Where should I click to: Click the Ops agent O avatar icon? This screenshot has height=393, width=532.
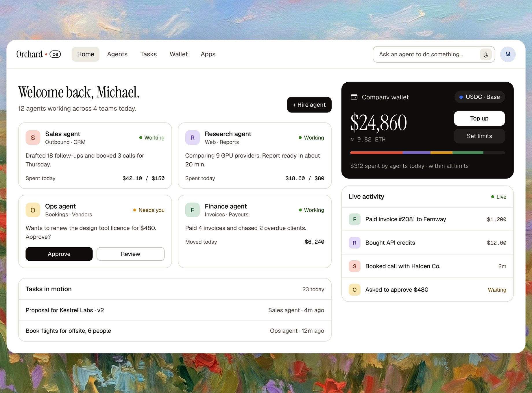(33, 210)
